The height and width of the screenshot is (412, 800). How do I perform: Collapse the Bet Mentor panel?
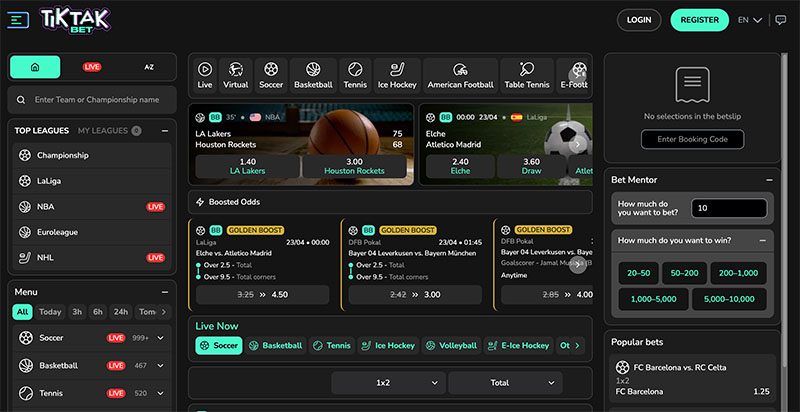pyautogui.click(x=769, y=180)
